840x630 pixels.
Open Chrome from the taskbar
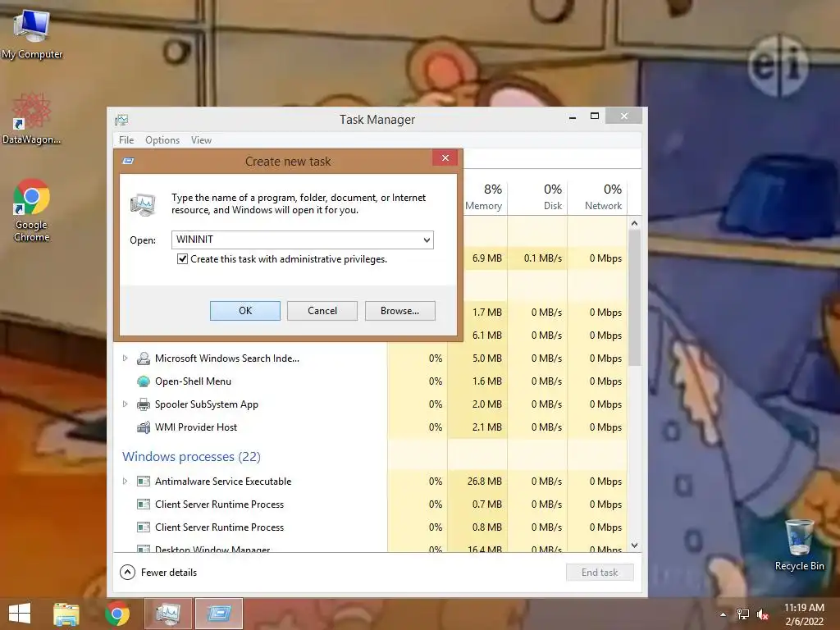117,614
